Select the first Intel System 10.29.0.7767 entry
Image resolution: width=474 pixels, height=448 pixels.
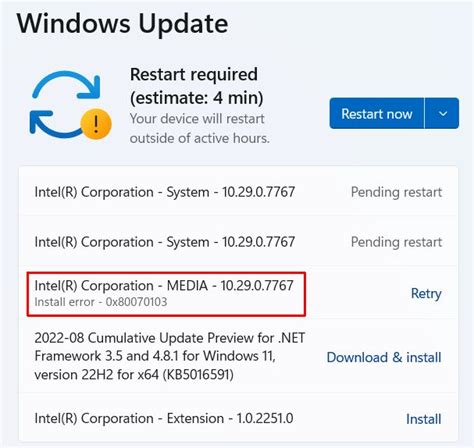[x=165, y=192]
